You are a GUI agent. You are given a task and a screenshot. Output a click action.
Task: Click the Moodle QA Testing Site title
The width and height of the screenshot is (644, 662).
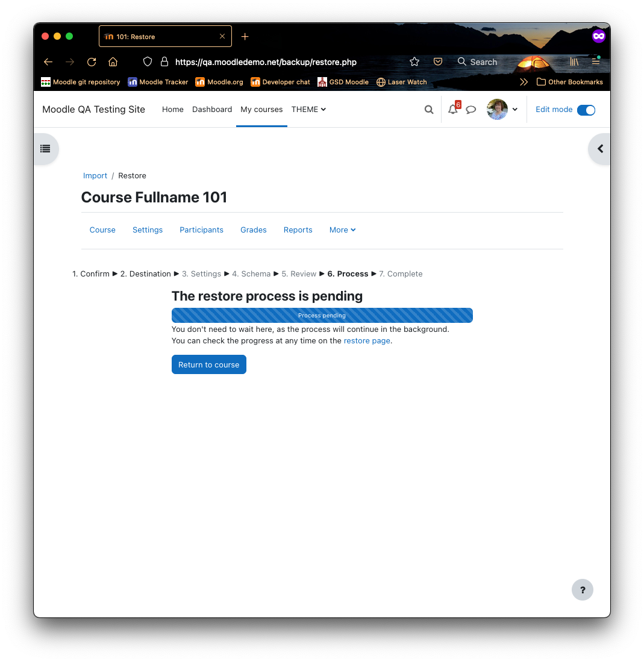[94, 110]
